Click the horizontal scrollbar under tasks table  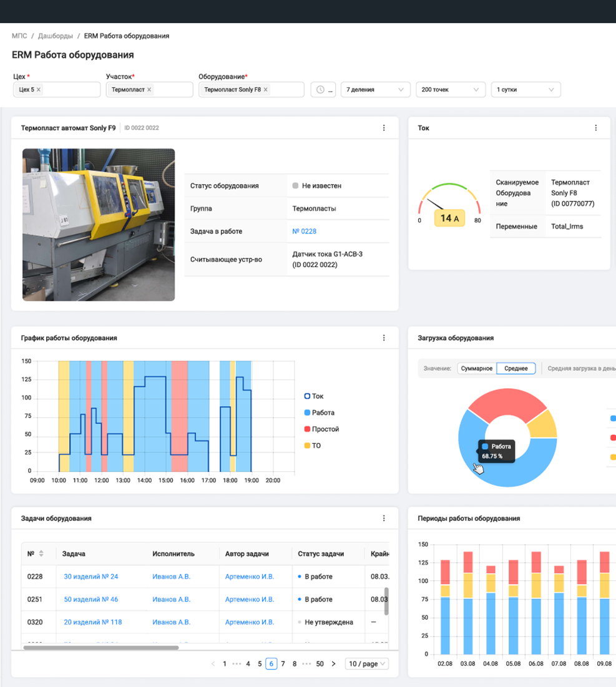click(x=101, y=648)
